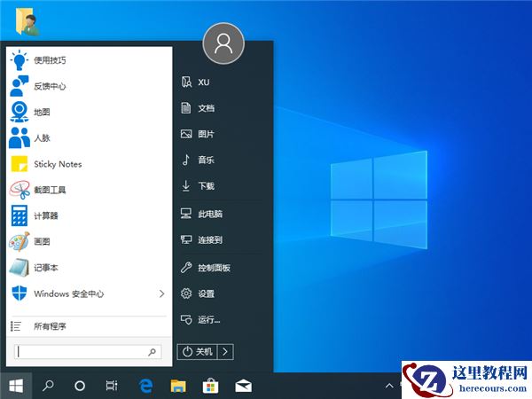The image size is (532, 399).
Task: Select the Sticky Notes text label
Action: (58, 164)
